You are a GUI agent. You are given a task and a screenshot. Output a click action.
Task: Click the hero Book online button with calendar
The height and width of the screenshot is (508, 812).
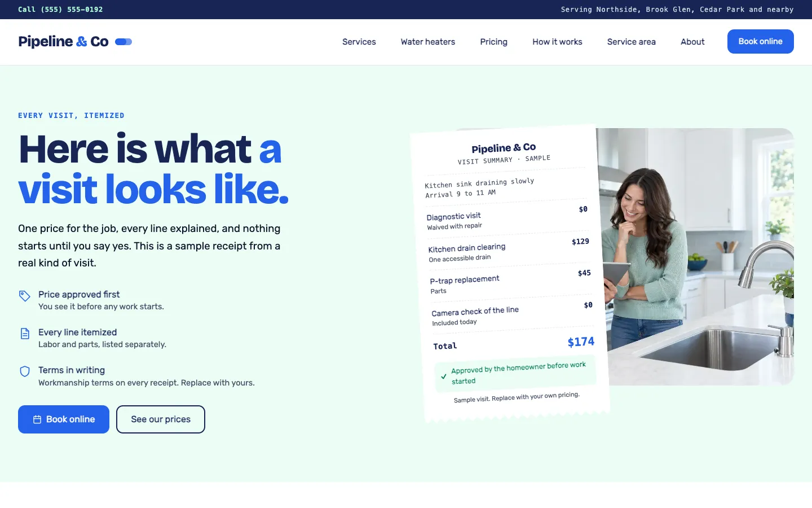point(64,419)
